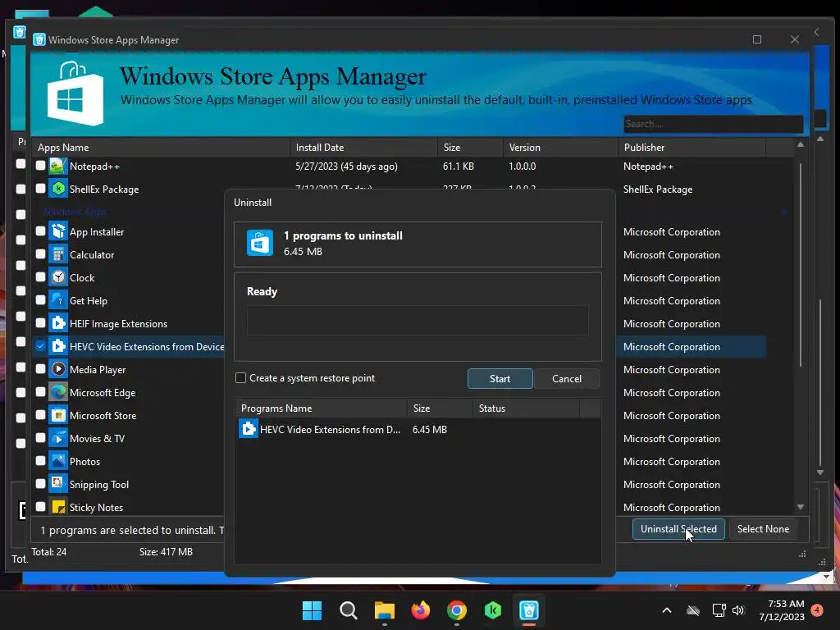The height and width of the screenshot is (630, 840).
Task: Open Windows Start menu
Action: coord(312,610)
